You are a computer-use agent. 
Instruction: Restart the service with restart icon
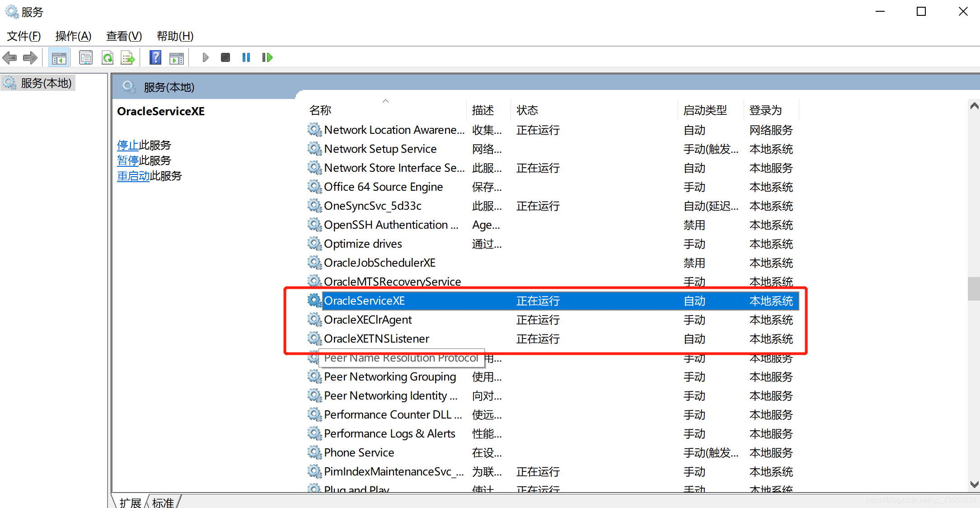(267, 57)
